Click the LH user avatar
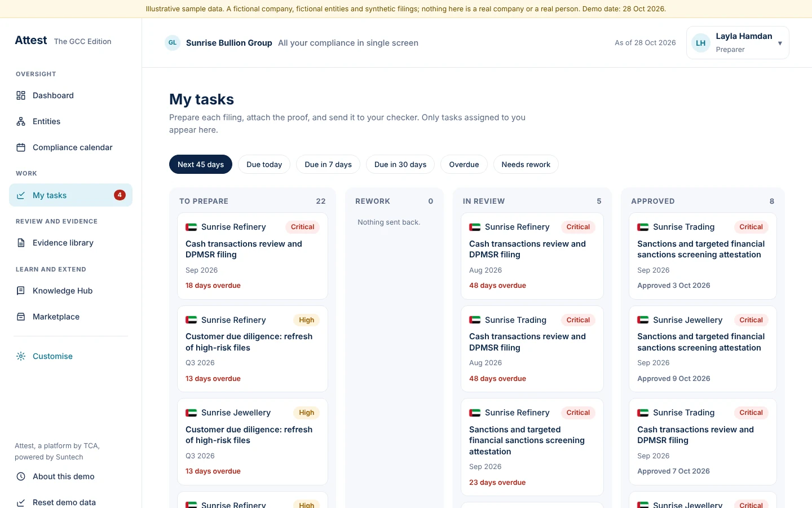This screenshot has width=812, height=508. coord(701,43)
